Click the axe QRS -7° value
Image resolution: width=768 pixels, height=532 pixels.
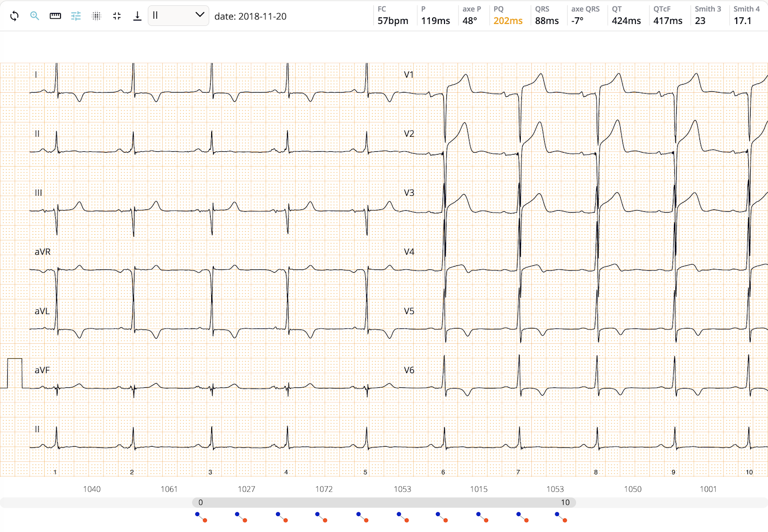click(x=577, y=21)
